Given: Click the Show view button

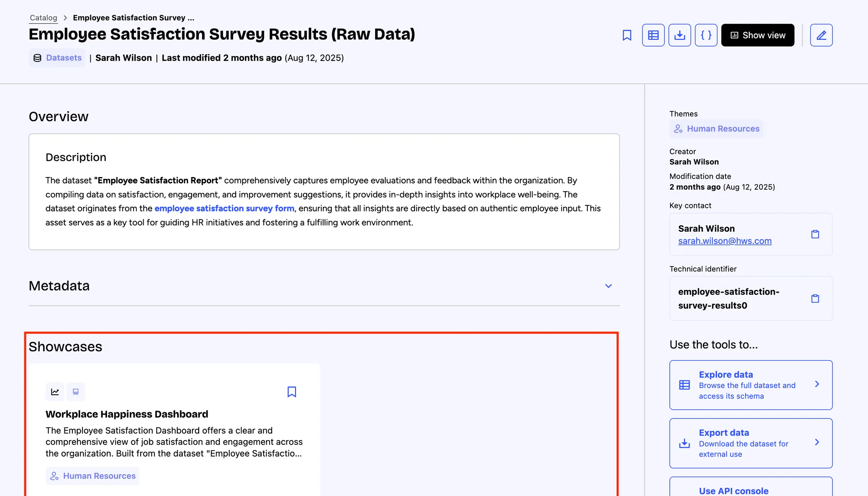Looking at the screenshot, I should (x=757, y=35).
